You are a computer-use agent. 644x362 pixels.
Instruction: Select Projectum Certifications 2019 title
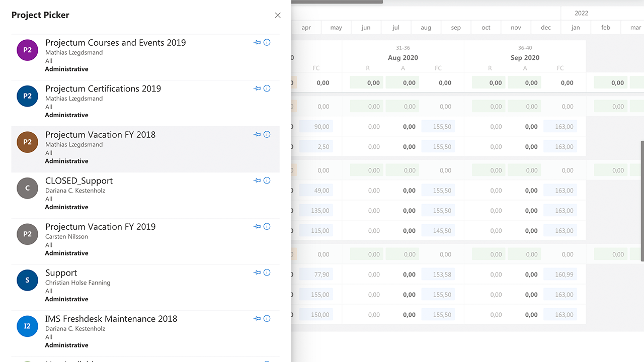(103, 88)
